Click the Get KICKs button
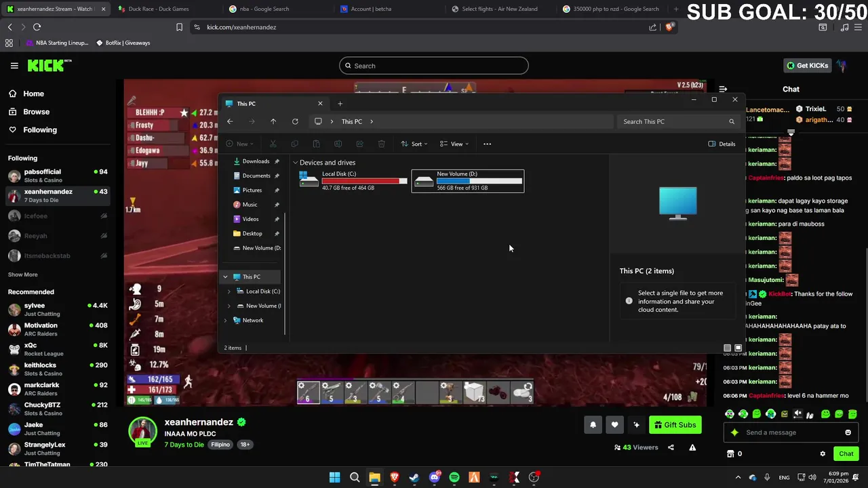This screenshot has width=868, height=488. (807, 66)
